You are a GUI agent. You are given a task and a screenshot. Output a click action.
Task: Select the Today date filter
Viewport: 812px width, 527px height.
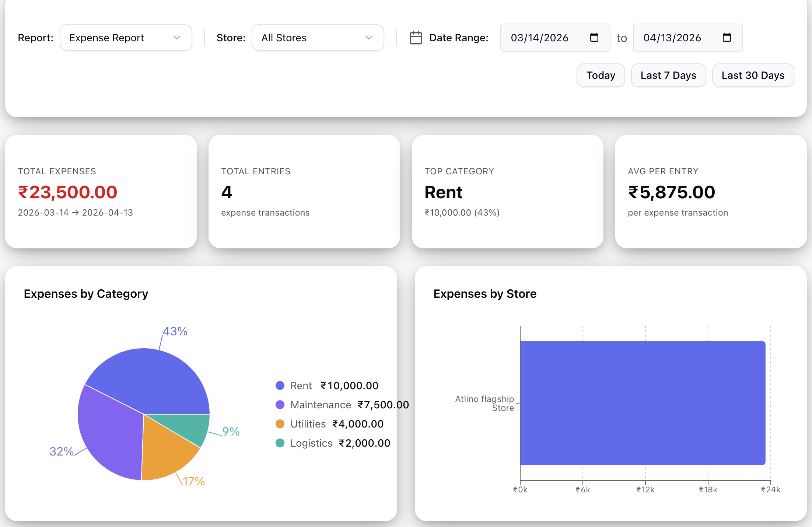600,75
